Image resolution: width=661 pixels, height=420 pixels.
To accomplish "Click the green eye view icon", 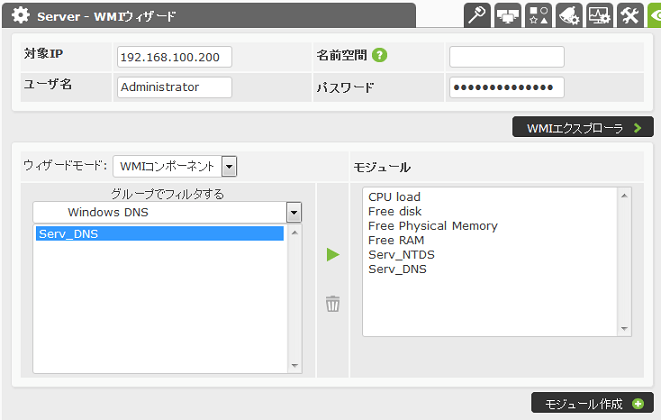I will coord(657,15).
